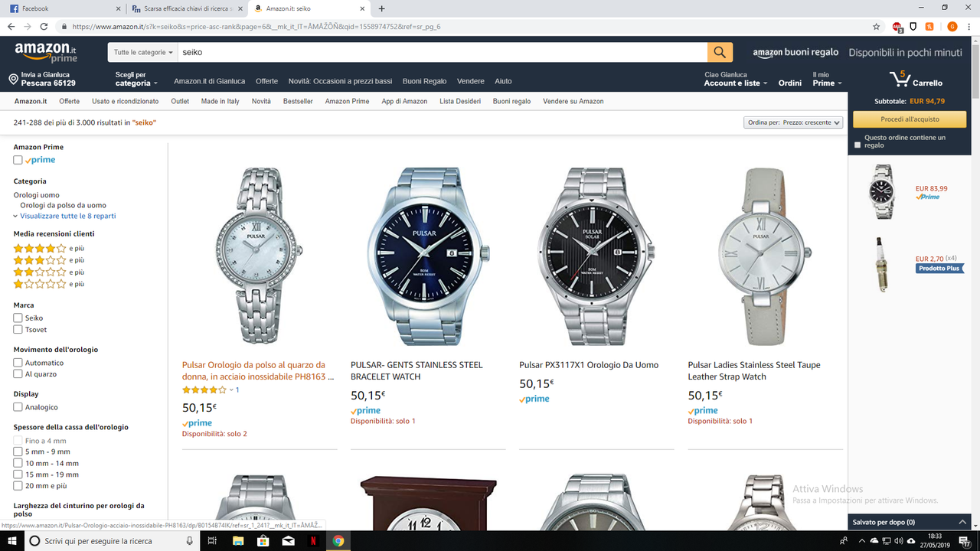Click the Amazon buoni regalo banner
Screen dimensions: 980x551
click(857, 53)
